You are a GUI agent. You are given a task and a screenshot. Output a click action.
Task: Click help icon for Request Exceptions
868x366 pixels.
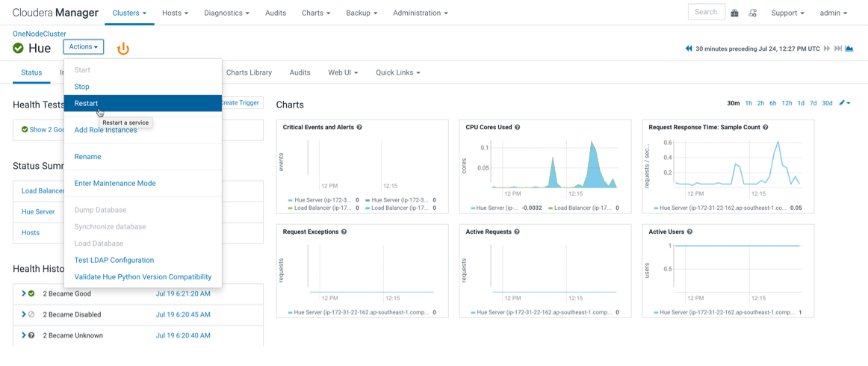point(344,232)
